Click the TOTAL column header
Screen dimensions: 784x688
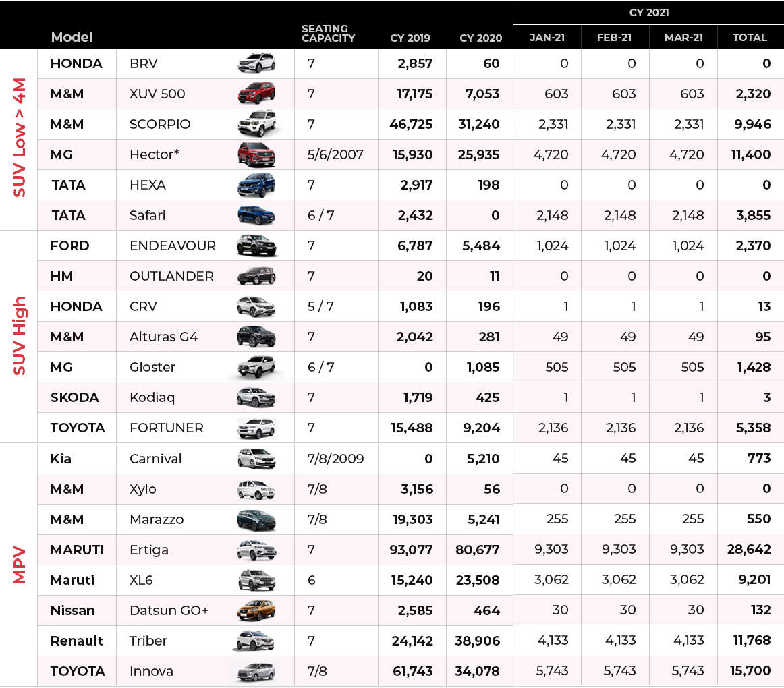pos(750,38)
